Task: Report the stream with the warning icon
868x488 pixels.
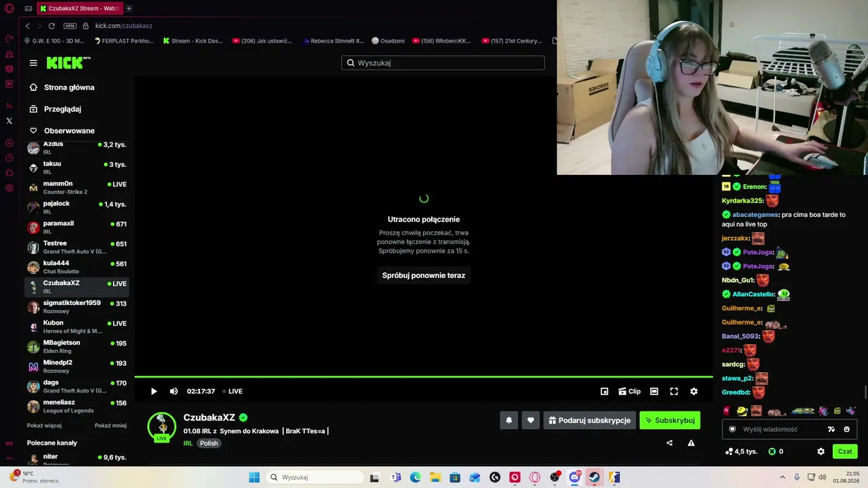Action: pos(691,443)
